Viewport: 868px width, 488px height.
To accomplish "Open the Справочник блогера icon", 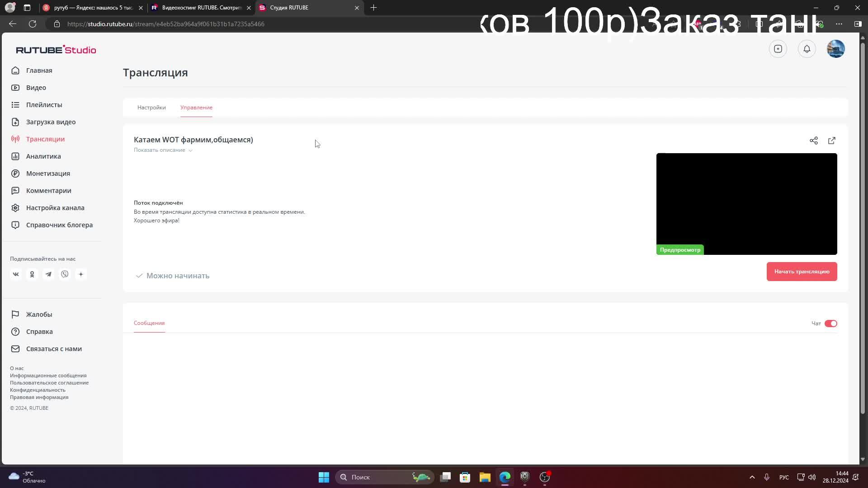I will [x=15, y=225].
